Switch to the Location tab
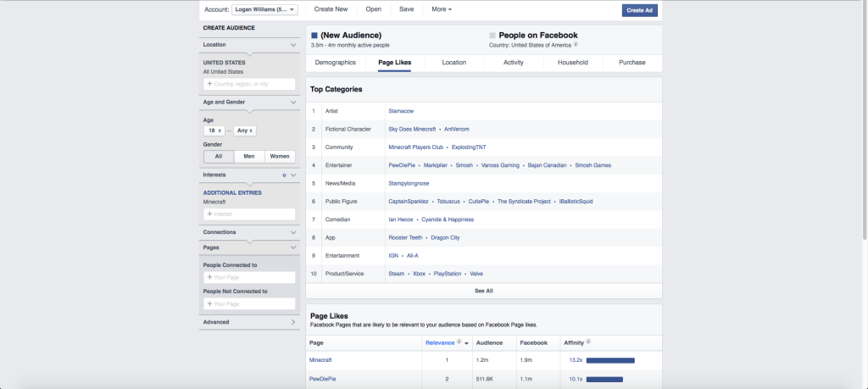 tap(454, 63)
